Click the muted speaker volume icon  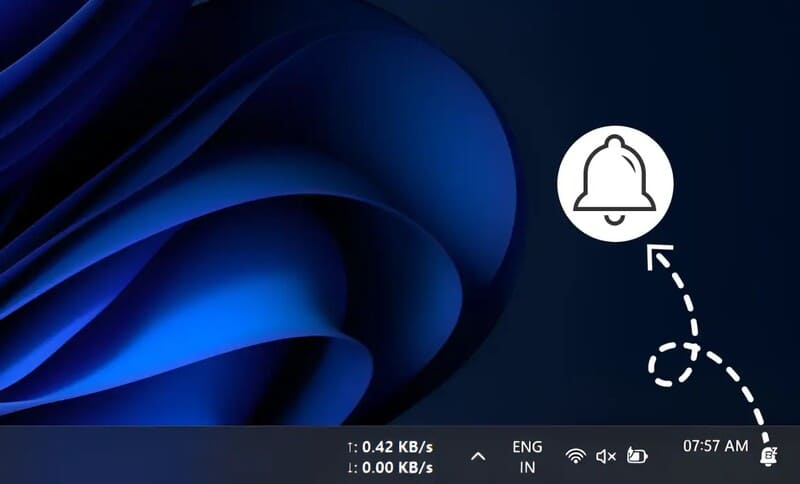coord(606,456)
